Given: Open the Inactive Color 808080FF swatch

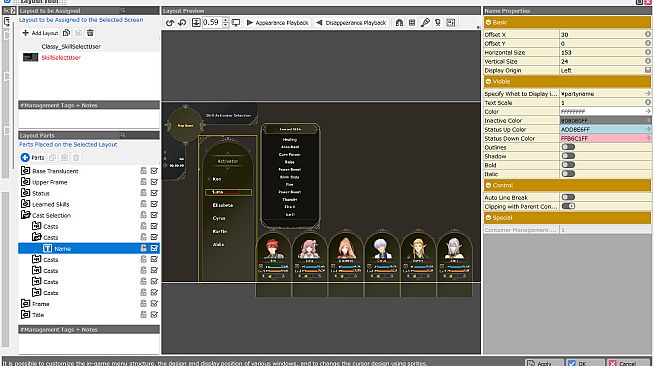Looking at the screenshot, I should 605,120.
